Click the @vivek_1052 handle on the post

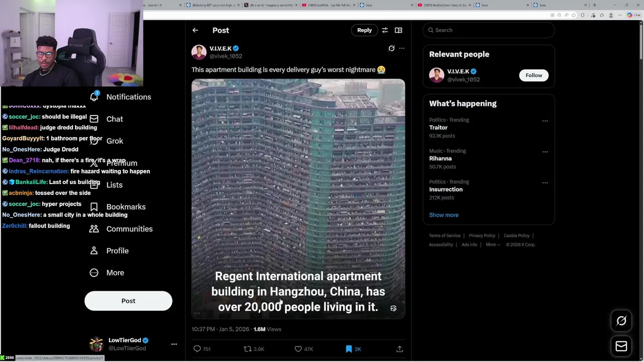click(226, 56)
